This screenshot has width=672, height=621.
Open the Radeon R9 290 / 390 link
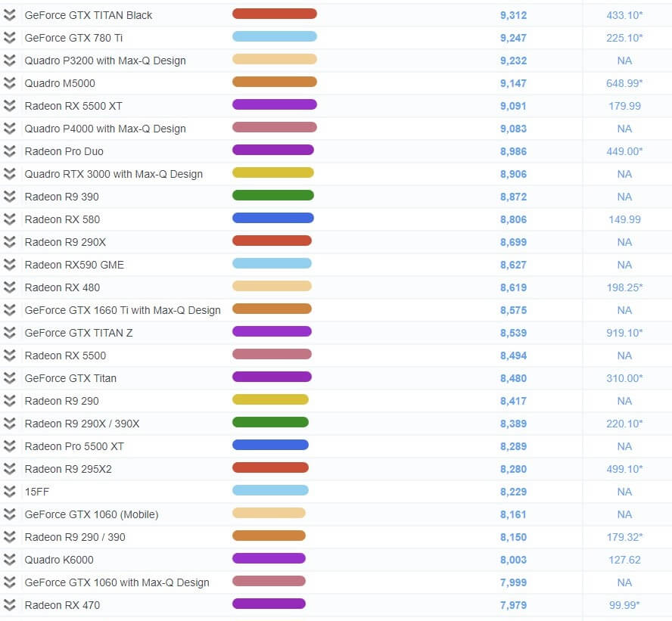coord(75,538)
